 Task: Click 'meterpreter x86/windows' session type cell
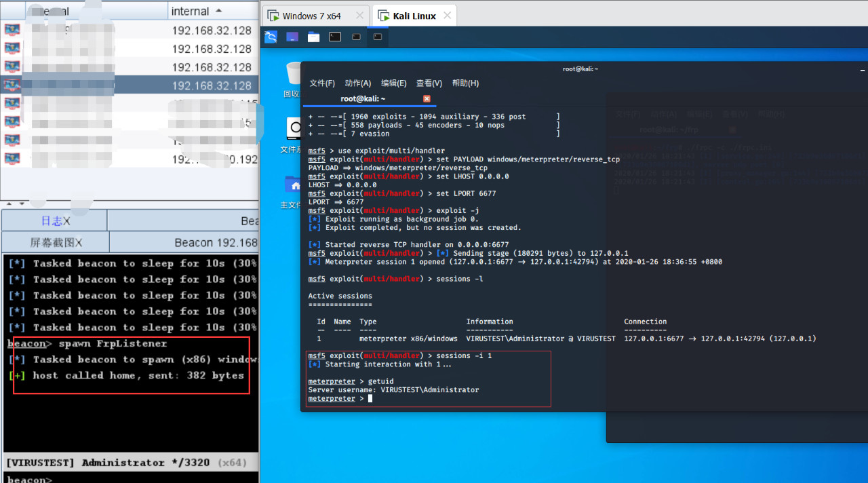(x=408, y=339)
